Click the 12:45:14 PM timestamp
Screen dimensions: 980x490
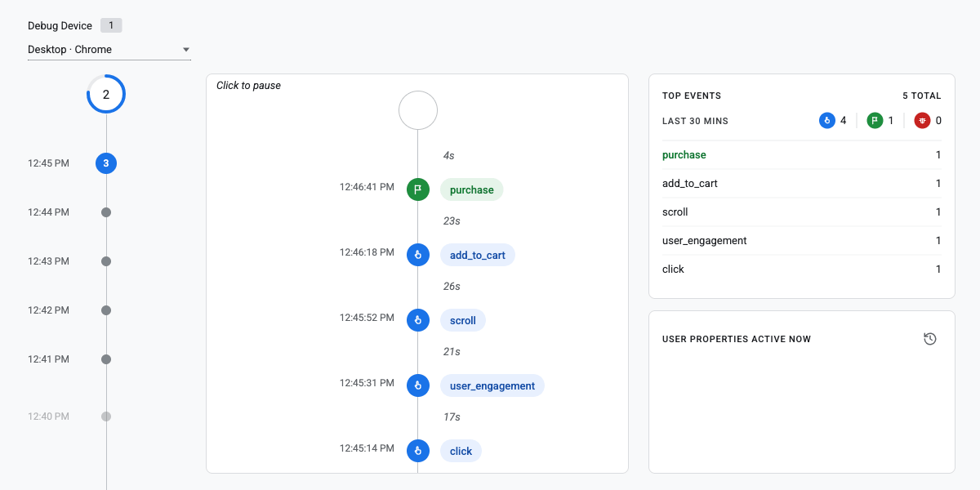[367, 448]
